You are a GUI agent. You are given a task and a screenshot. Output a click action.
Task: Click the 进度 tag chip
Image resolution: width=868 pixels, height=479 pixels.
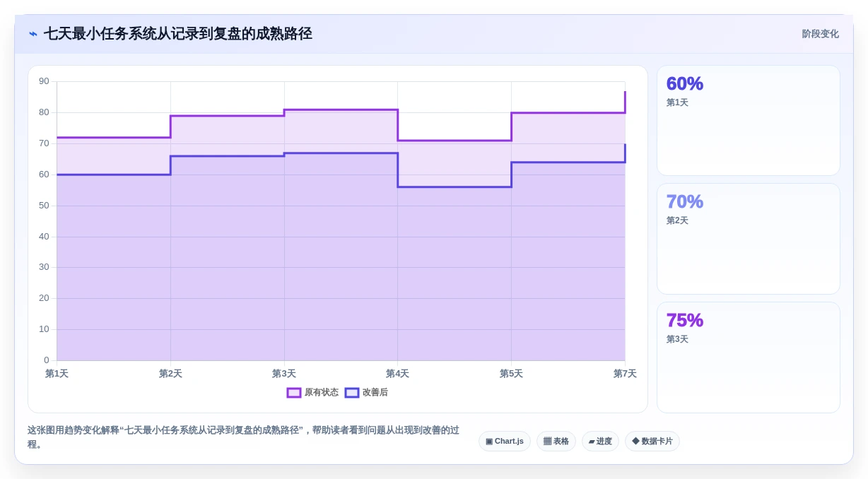(600, 442)
